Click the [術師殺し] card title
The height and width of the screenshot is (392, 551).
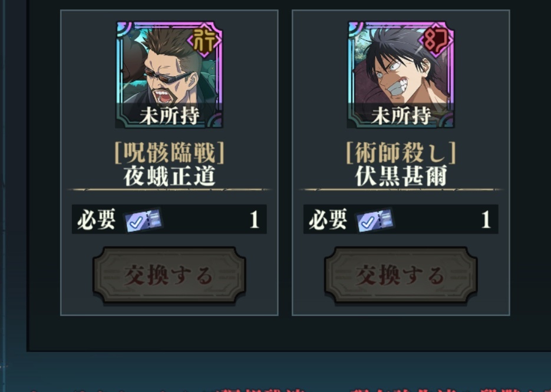[401, 153]
